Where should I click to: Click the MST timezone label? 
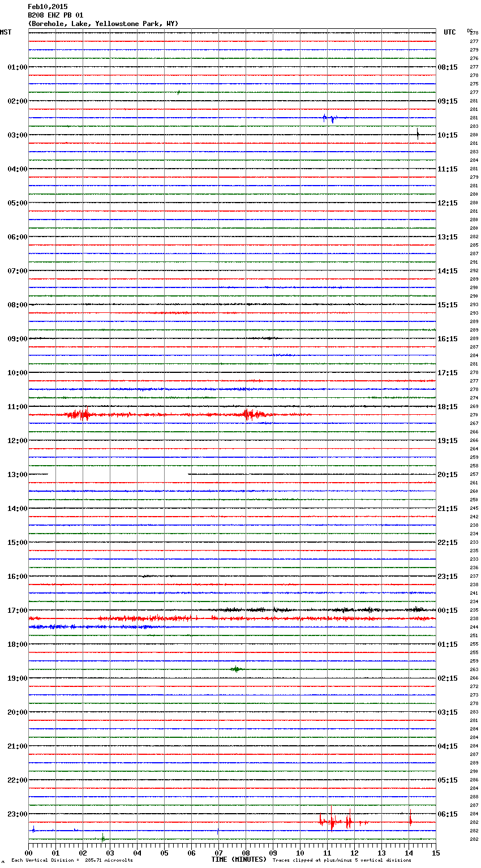click(6, 32)
